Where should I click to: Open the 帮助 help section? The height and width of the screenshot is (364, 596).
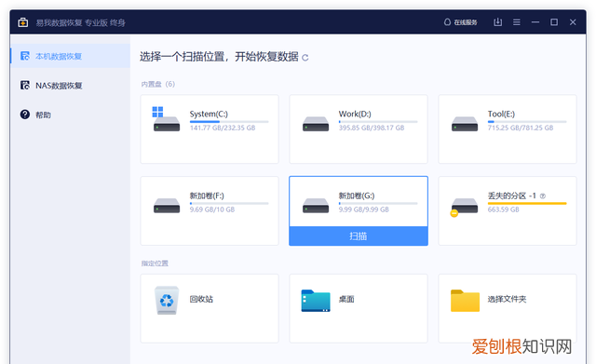tap(70, 115)
